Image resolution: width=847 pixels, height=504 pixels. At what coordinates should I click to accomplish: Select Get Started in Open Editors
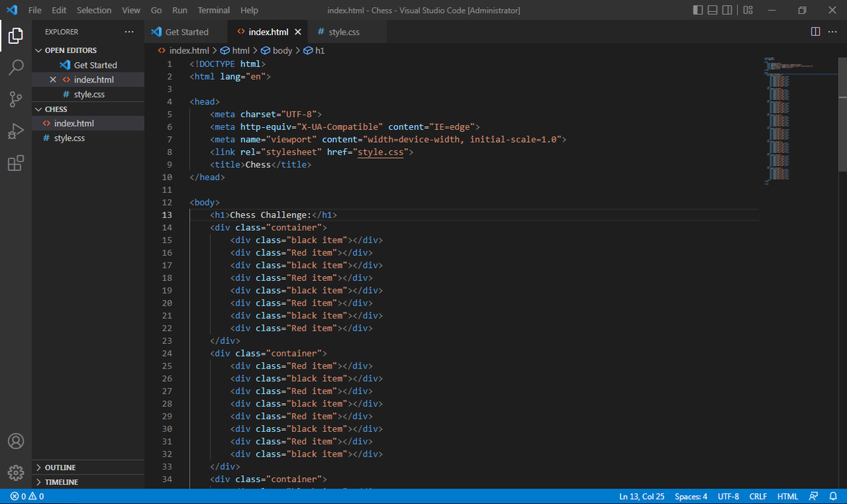click(88, 65)
